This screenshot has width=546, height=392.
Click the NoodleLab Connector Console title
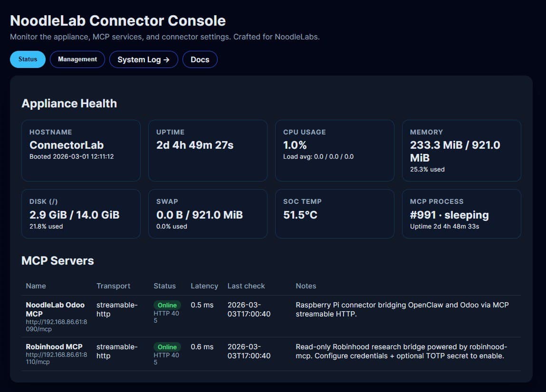(x=118, y=20)
